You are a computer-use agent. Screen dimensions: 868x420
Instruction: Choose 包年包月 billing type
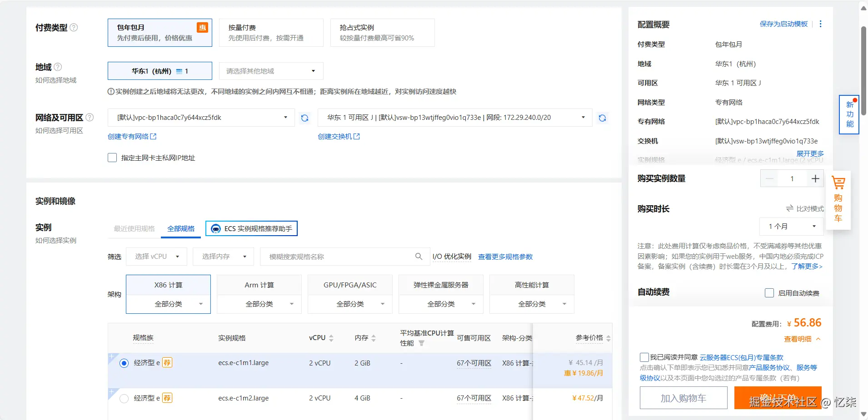click(160, 33)
